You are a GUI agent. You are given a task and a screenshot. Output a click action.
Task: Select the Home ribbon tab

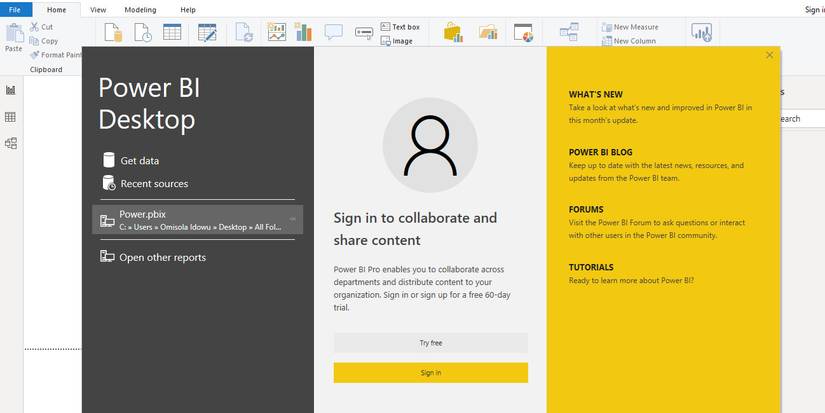click(x=56, y=9)
